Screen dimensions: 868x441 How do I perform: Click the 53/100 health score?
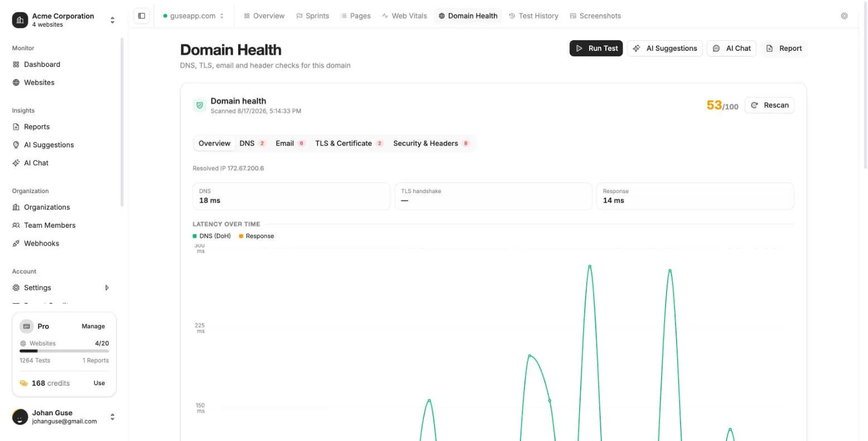[x=722, y=106]
